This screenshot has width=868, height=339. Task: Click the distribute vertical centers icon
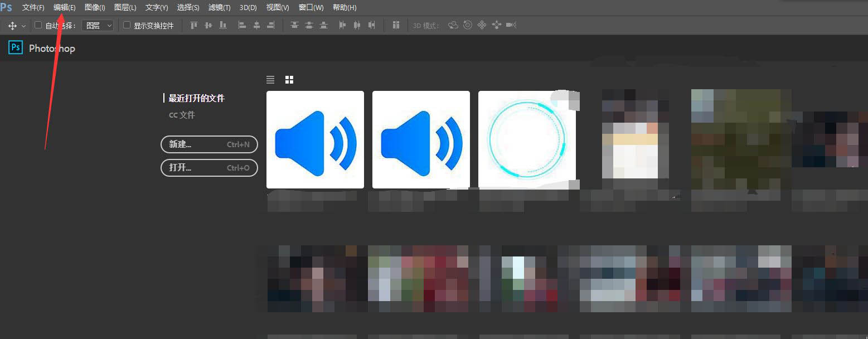click(x=309, y=25)
